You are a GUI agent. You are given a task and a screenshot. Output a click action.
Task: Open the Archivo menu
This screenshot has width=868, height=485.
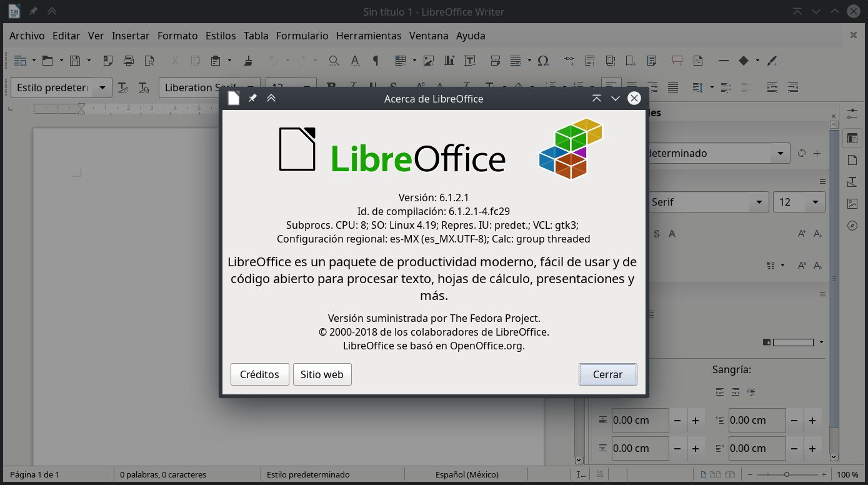27,36
